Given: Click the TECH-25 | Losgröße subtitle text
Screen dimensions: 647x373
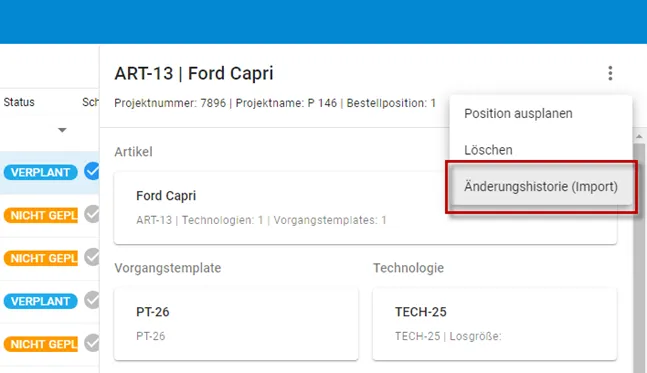Looking at the screenshot, I should point(448,336).
